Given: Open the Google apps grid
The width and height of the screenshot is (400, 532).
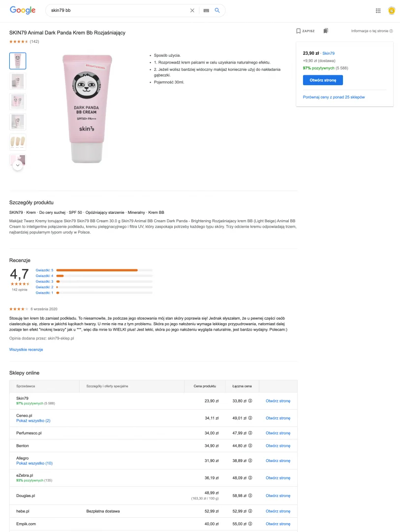Looking at the screenshot, I should [378, 10].
